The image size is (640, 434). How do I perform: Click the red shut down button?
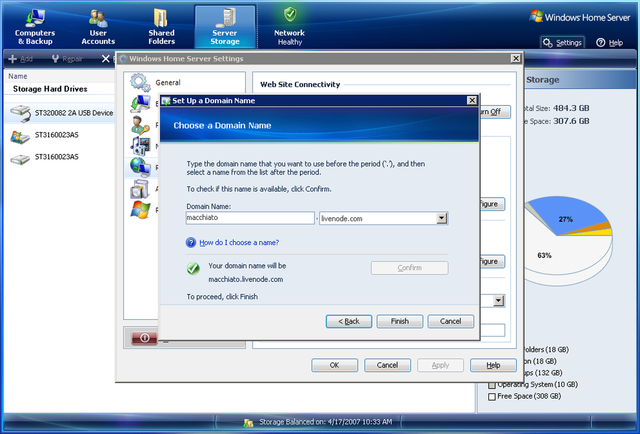144,338
